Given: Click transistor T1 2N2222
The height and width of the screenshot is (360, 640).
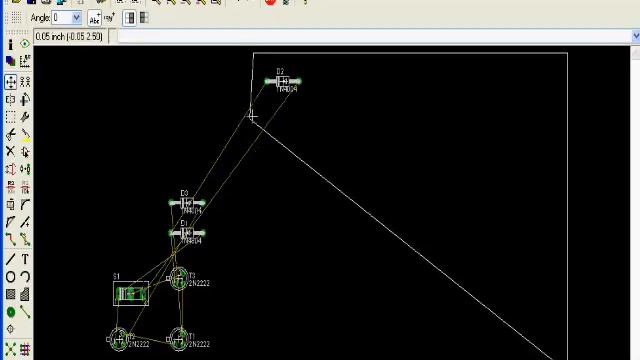Looking at the screenshot, I should 179,339.
